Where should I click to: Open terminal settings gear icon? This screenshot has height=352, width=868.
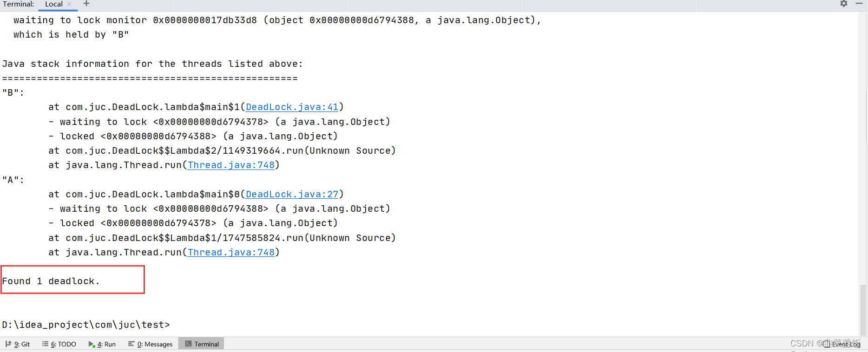(844, 4)
